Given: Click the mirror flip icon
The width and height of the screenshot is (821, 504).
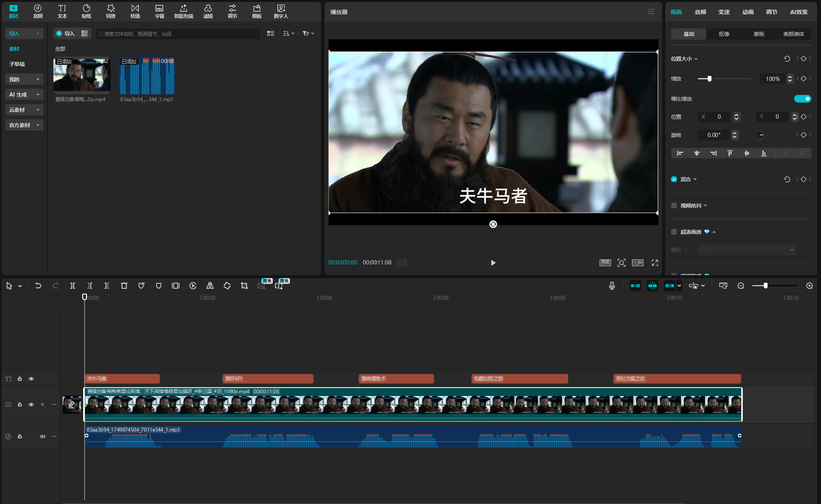Looking at the screenshot, I should [x=210, y=286].
